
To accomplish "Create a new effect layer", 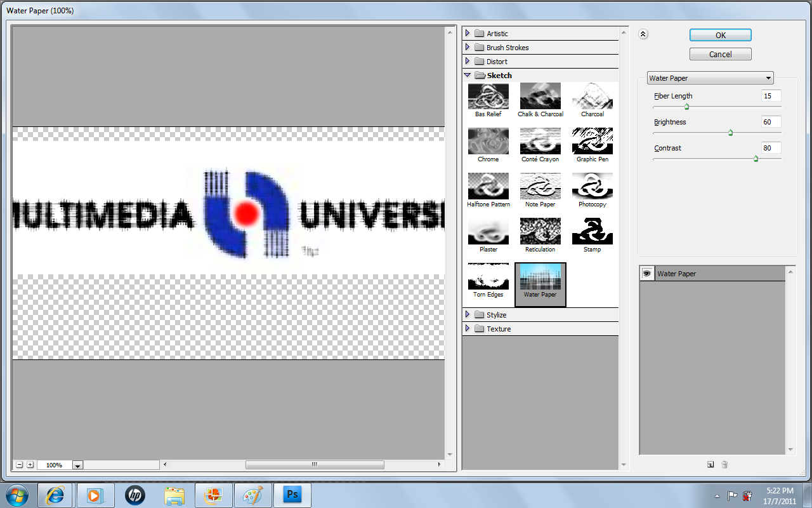I will [710, 464].
